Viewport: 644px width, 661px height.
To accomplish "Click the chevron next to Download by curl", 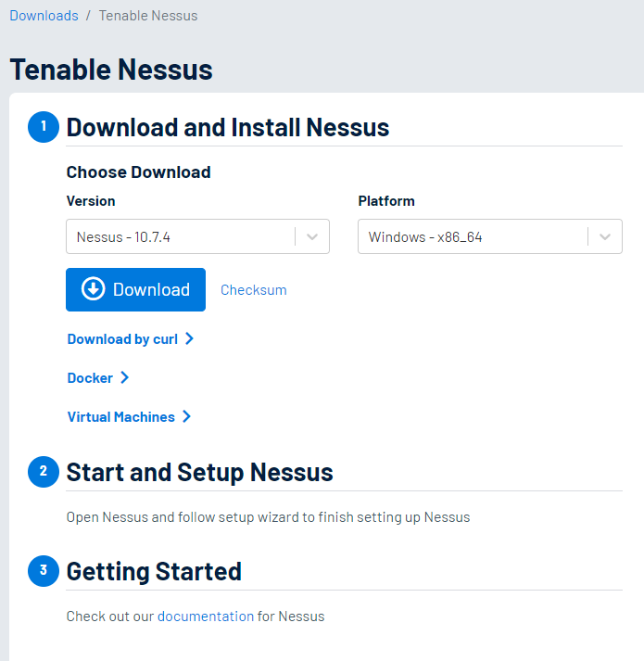I will (x=189, y=339).
